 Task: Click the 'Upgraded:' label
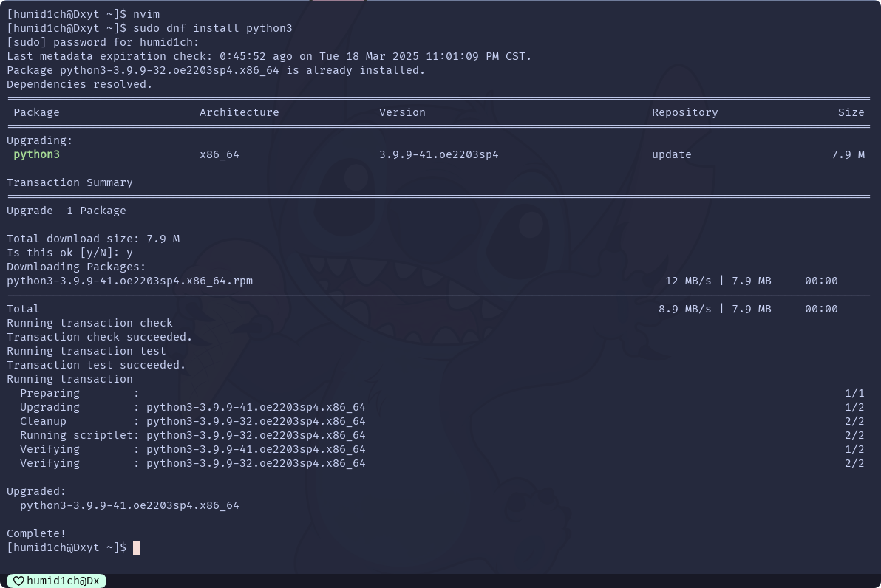[x=36, y=491]
